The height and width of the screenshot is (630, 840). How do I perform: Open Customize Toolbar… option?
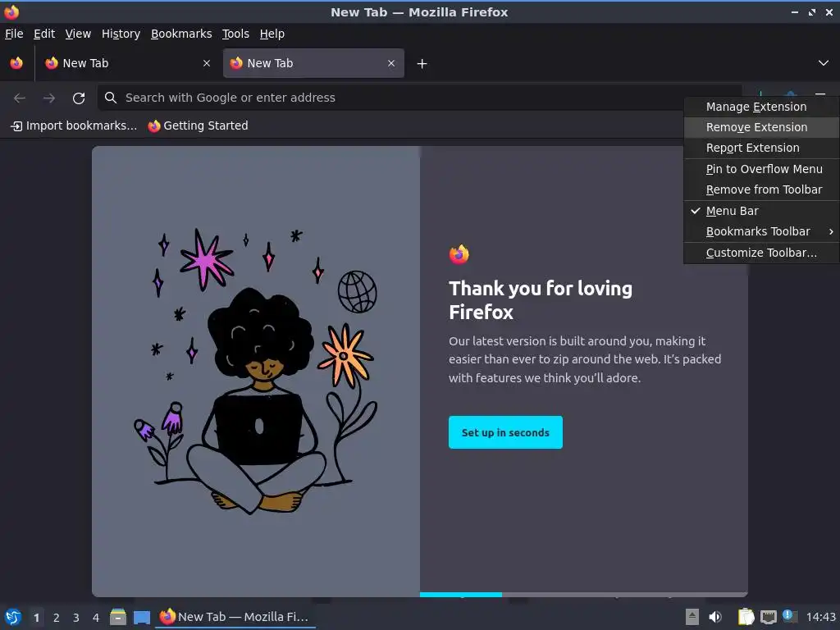[762, 253]
